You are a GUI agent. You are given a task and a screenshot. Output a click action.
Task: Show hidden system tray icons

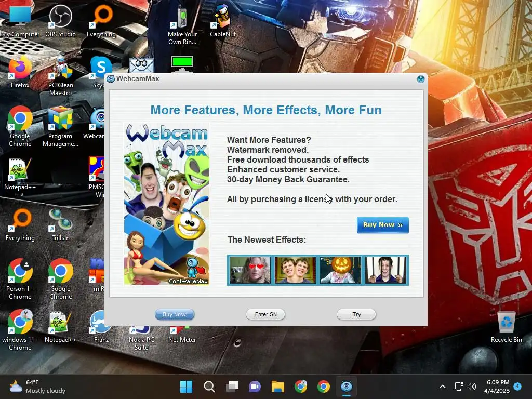pyautogui.click(x=443, y=387)
